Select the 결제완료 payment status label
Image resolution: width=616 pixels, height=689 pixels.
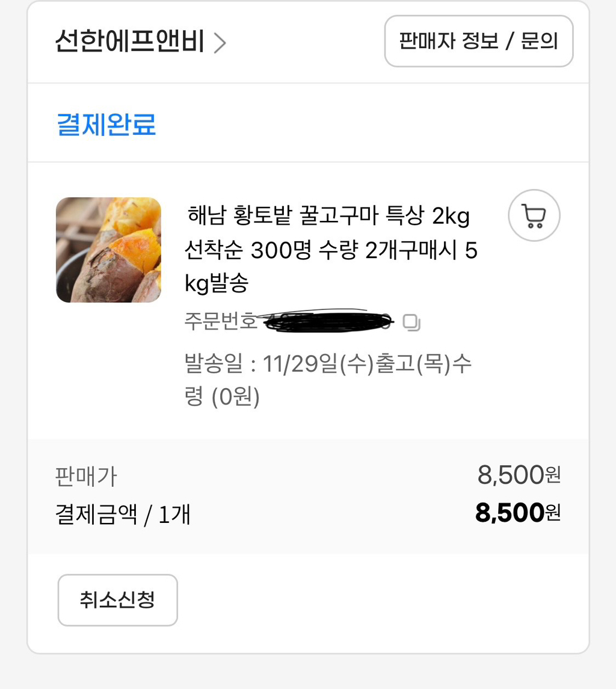coord(106,125)
